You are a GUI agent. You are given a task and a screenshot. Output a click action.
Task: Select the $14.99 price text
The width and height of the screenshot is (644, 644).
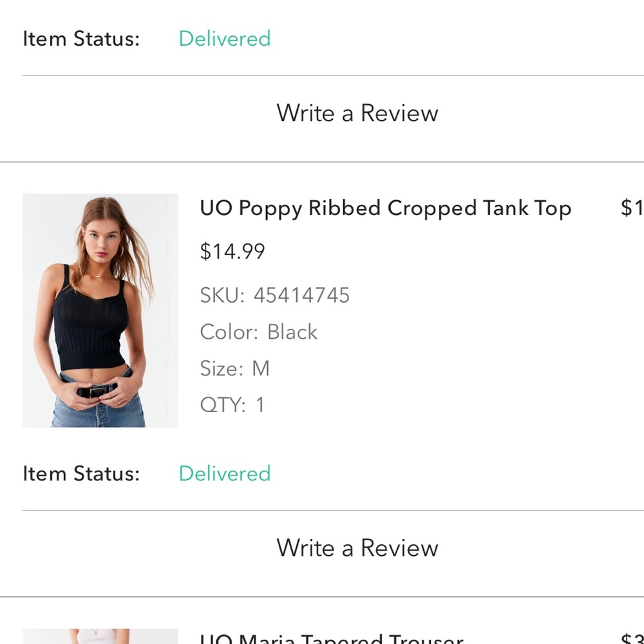pos(231,251)
